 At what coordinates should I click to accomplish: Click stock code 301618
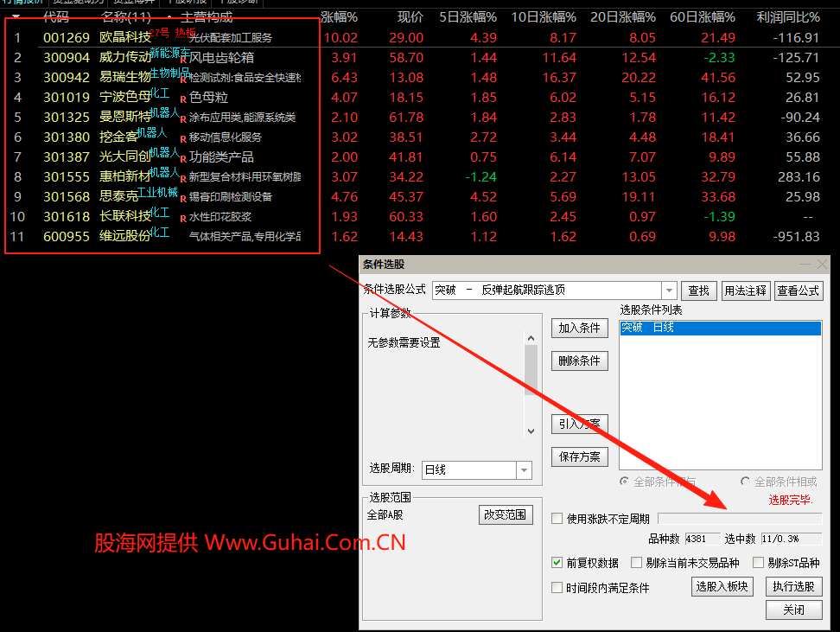[x=67, y=216]
